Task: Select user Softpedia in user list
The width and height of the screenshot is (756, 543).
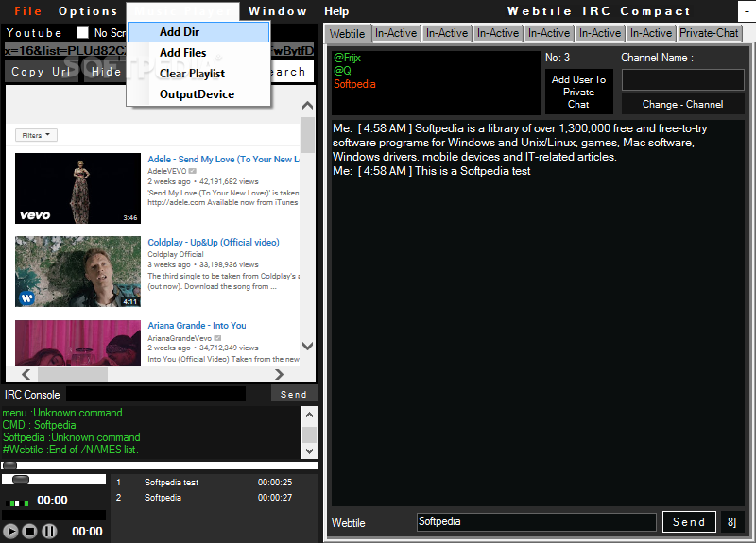Action: tap(354, 84)
